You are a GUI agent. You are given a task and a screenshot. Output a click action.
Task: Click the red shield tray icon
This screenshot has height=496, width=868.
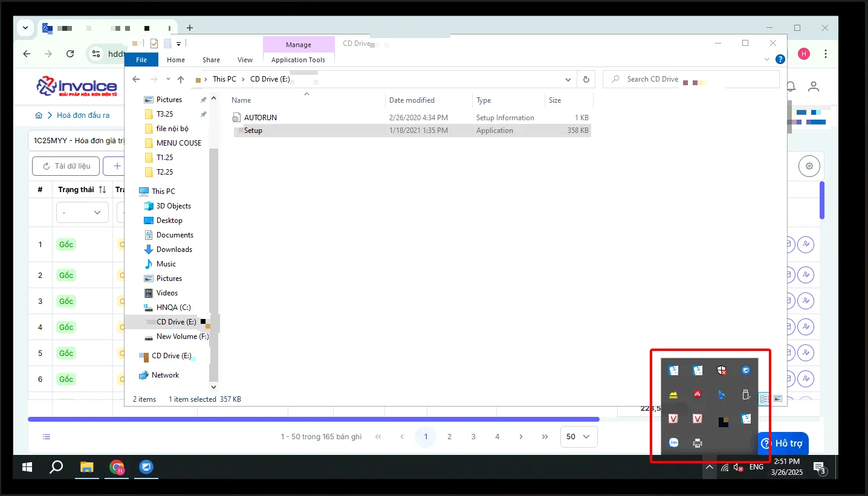click(698, 395)
